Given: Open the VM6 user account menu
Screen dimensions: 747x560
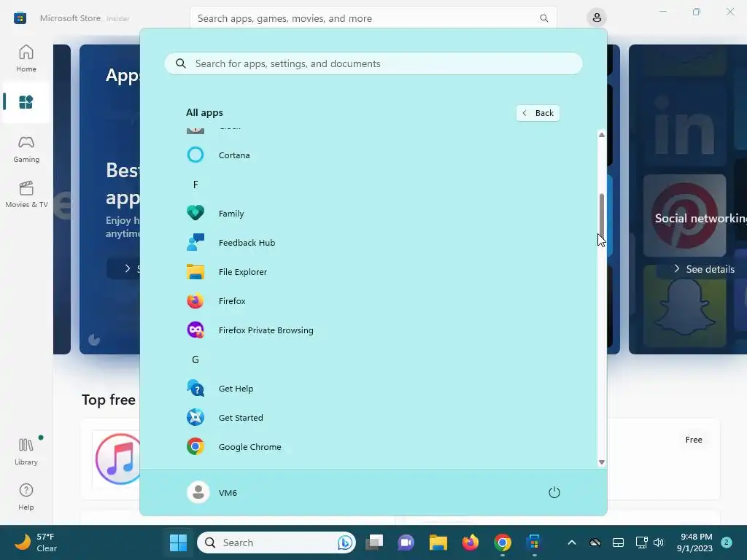Looking at the screenshot, I should click(212, 492).
